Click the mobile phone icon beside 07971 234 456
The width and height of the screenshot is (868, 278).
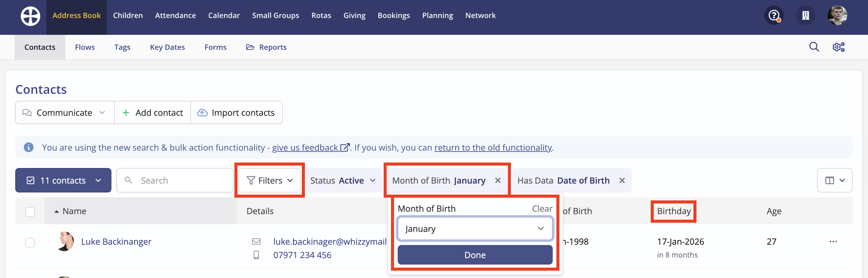coord(256,255)
